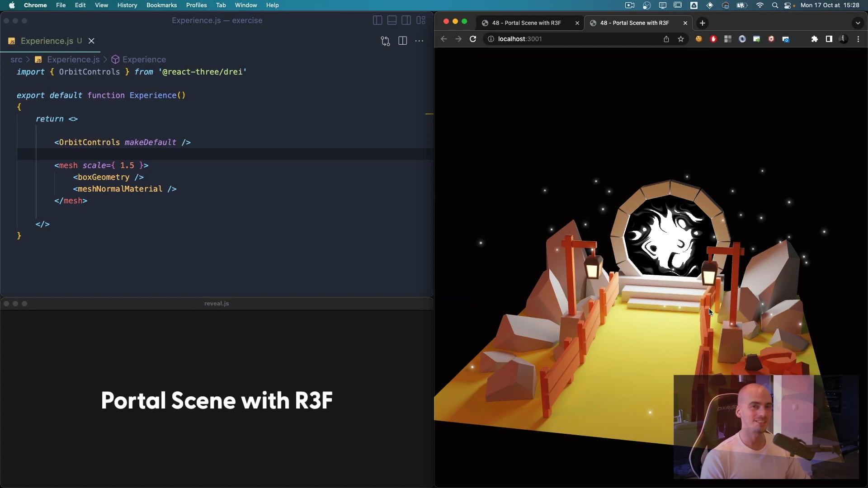Image resolution: width=868 pixels, height=488 pixels.
Task: Click the ad-blocker hand icon in toolbar
Action: click(x=714, y=39)
